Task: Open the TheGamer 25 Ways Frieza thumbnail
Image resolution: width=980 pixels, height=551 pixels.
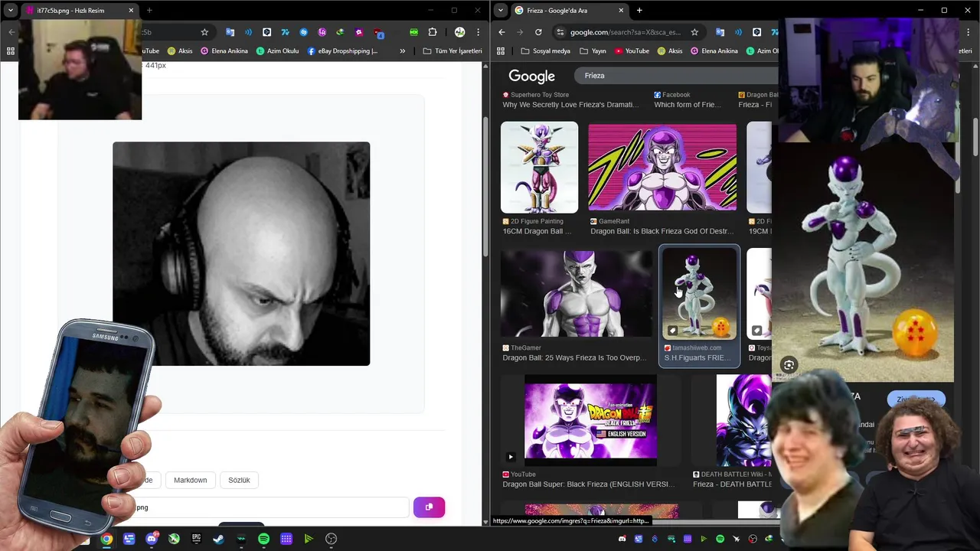Action: 577,293
